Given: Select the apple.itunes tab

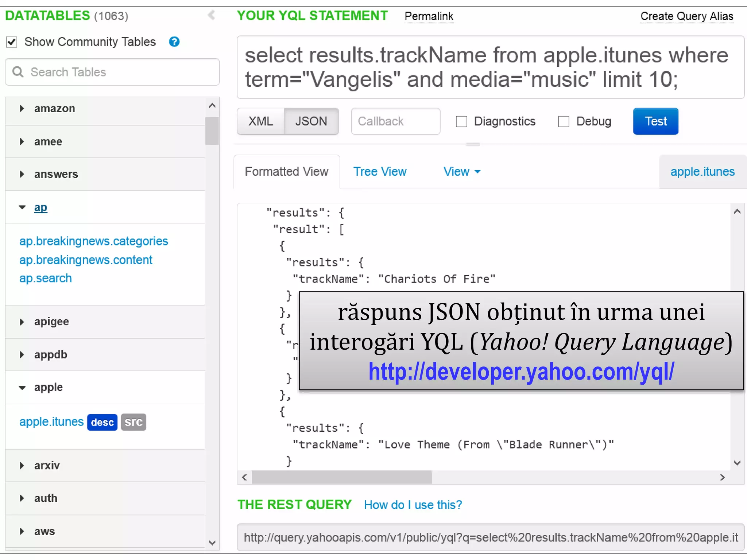Looking at the screenshot, I should [703, 172].
